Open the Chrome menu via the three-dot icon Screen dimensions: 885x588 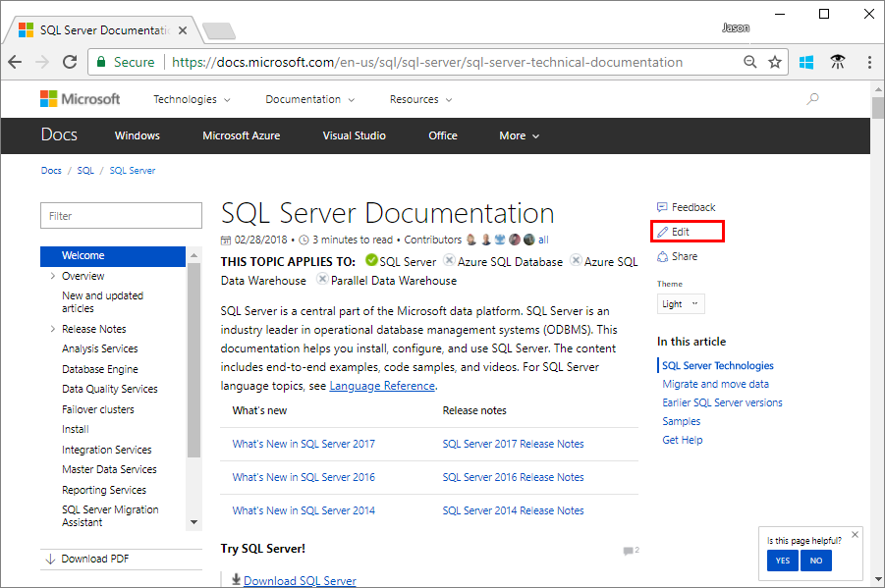click(868, 61)
